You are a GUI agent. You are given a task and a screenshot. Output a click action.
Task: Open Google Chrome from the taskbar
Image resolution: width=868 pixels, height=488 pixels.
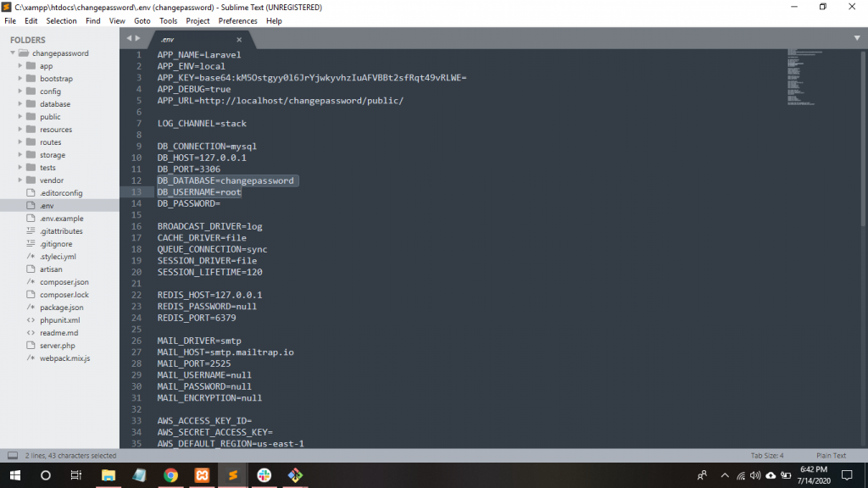(170, 475)
